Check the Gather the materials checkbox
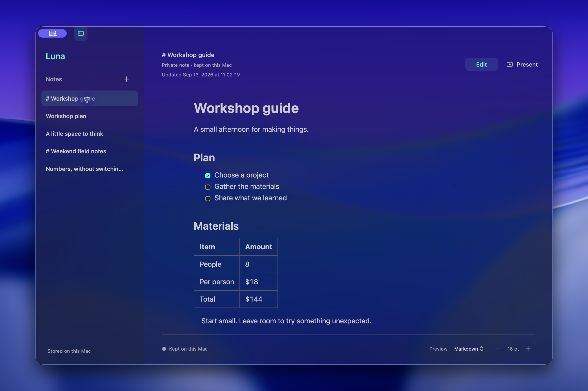 tap(208, 187)
